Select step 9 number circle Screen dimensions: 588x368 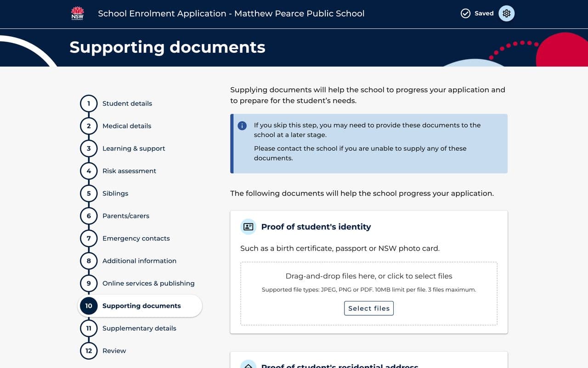[89, 283]
